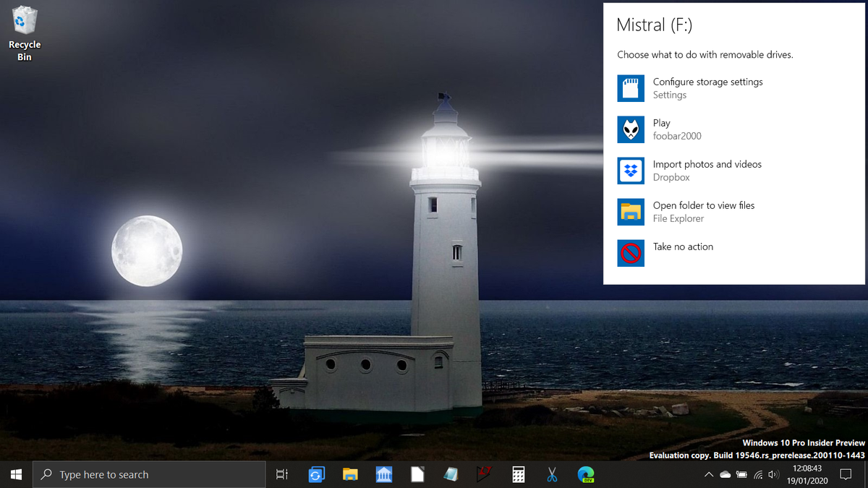Select Import photos and videos with Dropbox
Viewport: 868px width, 488px height.
(x=706, y=171)
